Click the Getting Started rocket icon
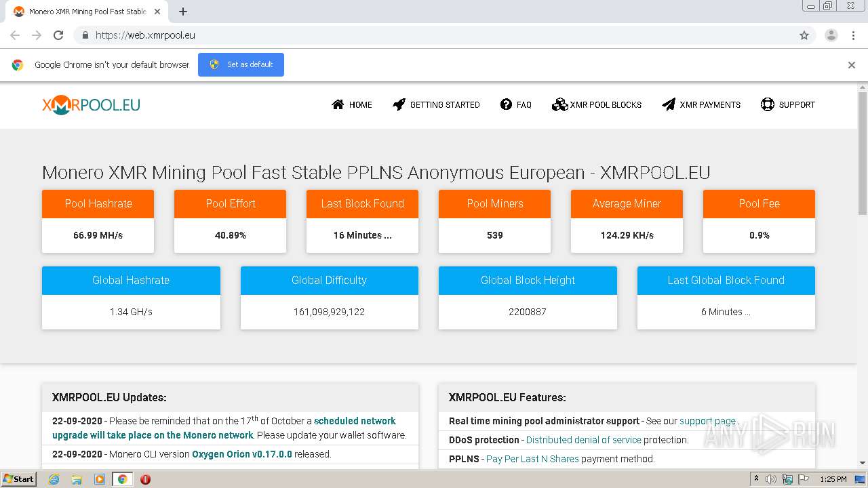 click(399, 104)
